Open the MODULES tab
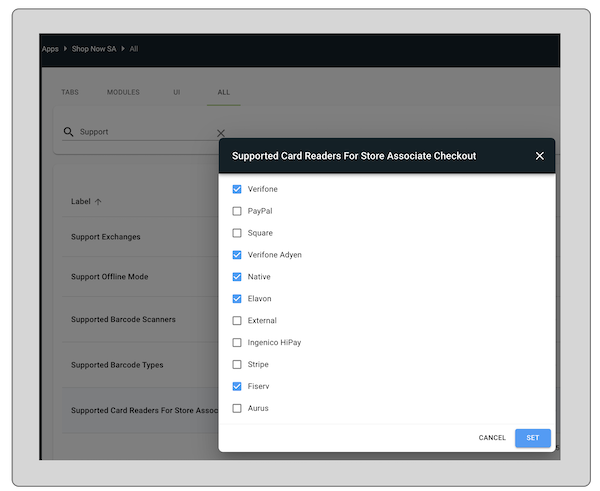Image resolution: width=600 pixels, height=491 pixels. coord(123,92)
